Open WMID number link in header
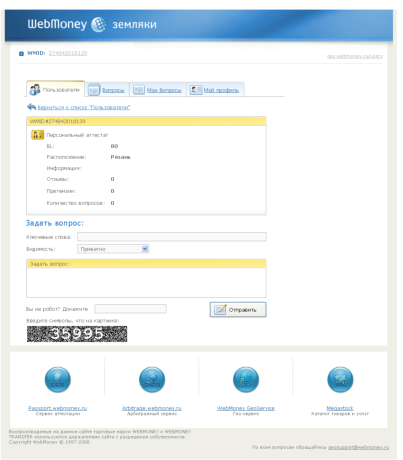The width and height of the screenshot is (403, 460). pos(68,53)
